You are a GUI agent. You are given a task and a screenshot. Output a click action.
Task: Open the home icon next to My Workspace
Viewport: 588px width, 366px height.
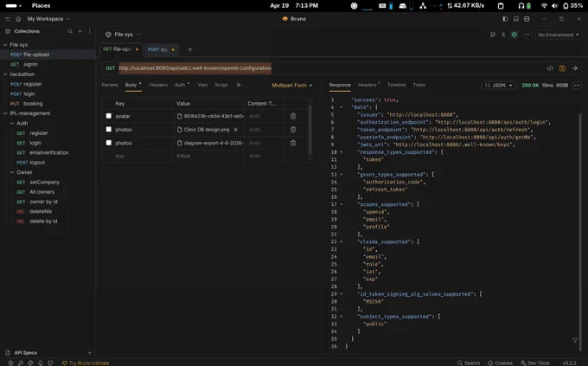click(18, 19)
